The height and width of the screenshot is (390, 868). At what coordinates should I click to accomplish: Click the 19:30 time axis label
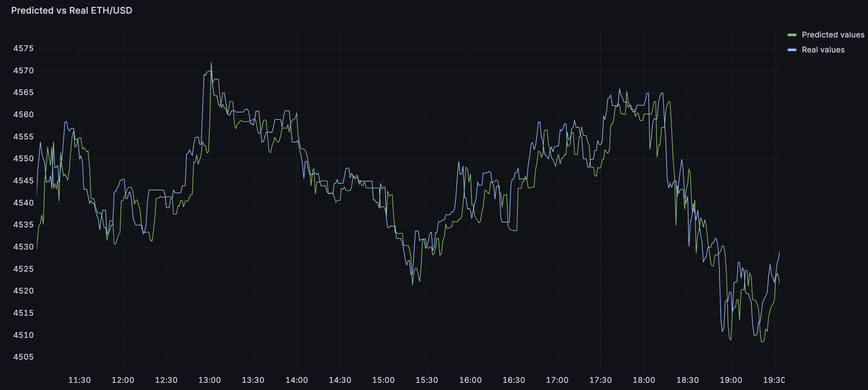(x=774, y=380)
